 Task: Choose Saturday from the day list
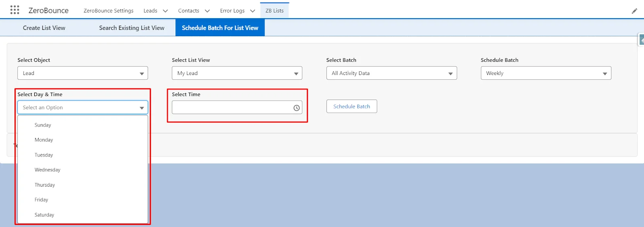pyautogui.click(x=44, y=215)
